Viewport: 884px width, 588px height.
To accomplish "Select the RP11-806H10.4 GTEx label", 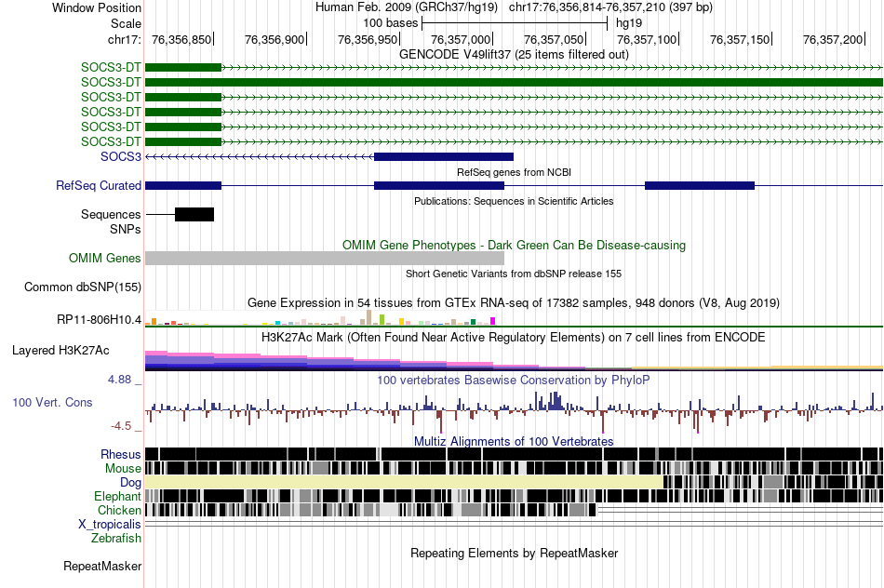I will pos(100,320).
